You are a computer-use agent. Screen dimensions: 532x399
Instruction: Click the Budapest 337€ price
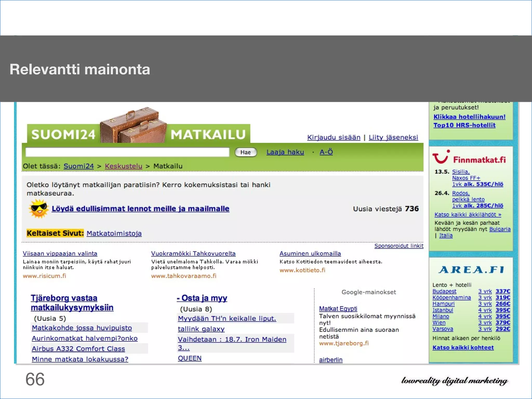(x=503, y=291)
